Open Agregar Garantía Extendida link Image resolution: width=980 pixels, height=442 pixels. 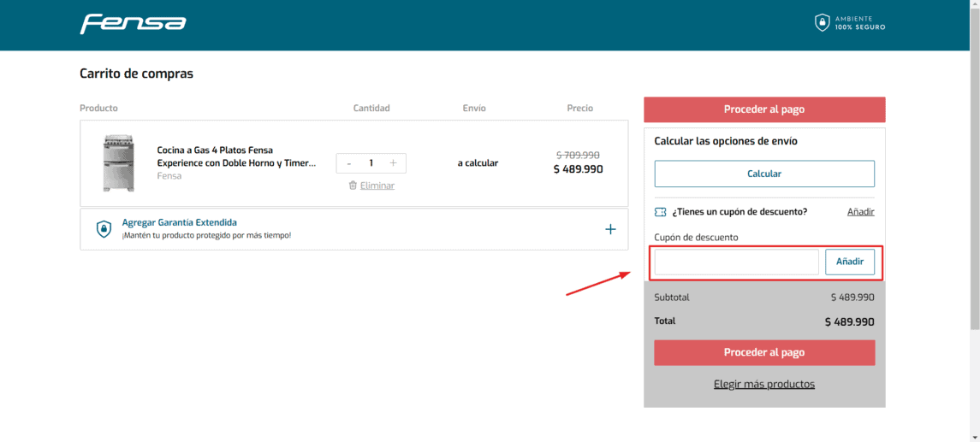180,222
